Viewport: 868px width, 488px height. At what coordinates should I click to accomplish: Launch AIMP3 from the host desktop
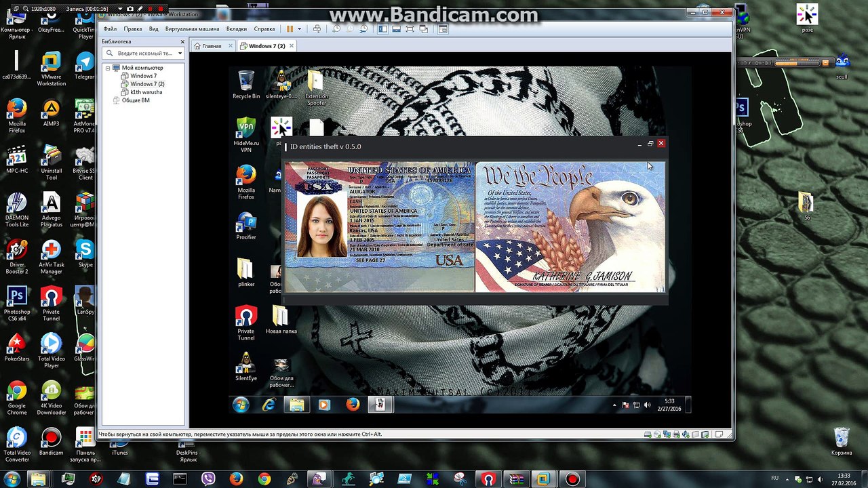51,114
